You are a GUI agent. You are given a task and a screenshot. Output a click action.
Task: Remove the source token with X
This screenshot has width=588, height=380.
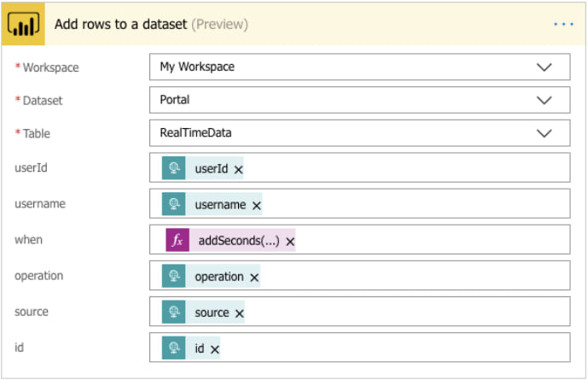click(x=240, y=313)
